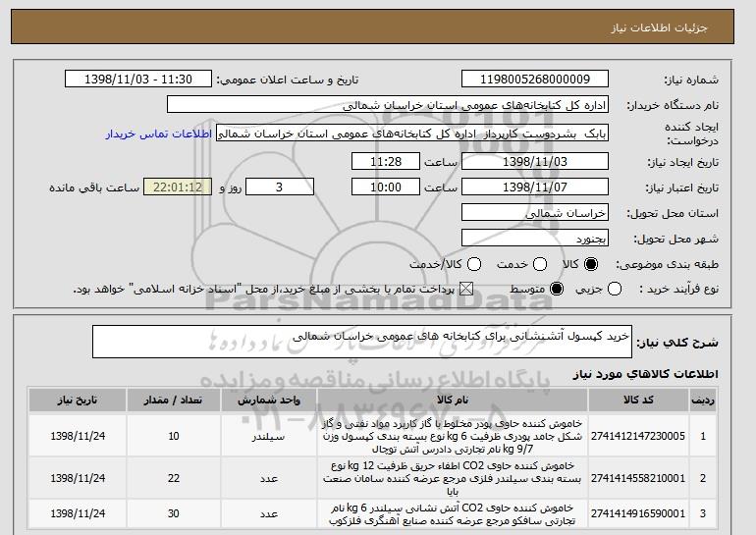Click the remaining time countdown 22:01:12
Image resolution: width=756 pixels, height=535 pixels.
[177, 187]
